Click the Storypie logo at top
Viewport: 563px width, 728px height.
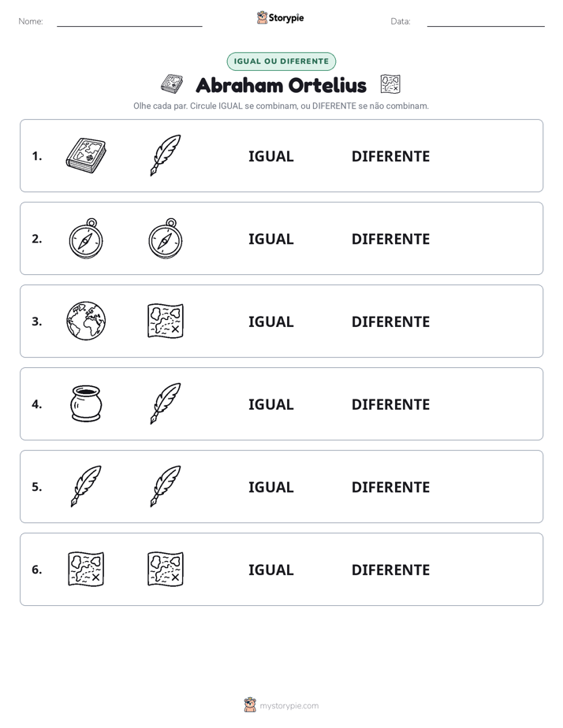pyautogui.click(x=280, y=17)
